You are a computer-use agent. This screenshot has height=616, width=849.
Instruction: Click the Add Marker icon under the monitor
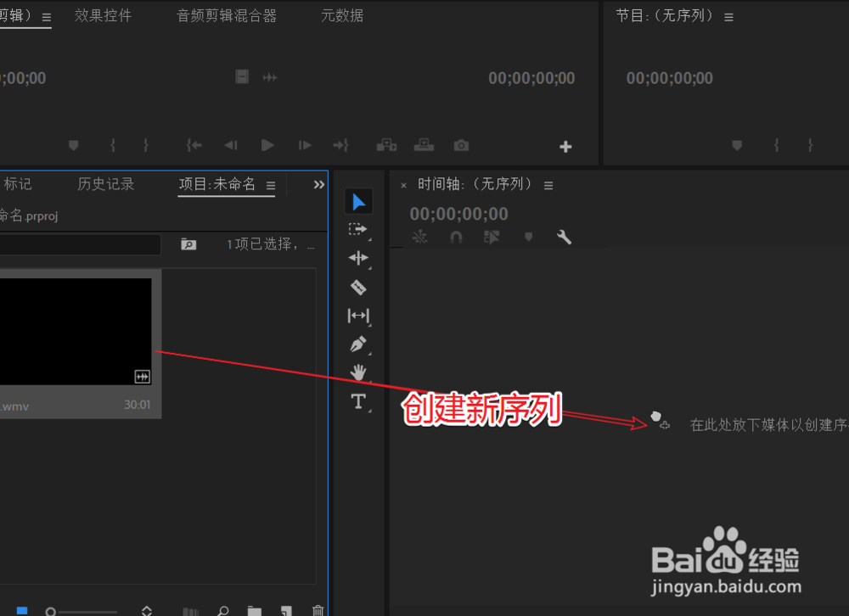click(74, 145)
